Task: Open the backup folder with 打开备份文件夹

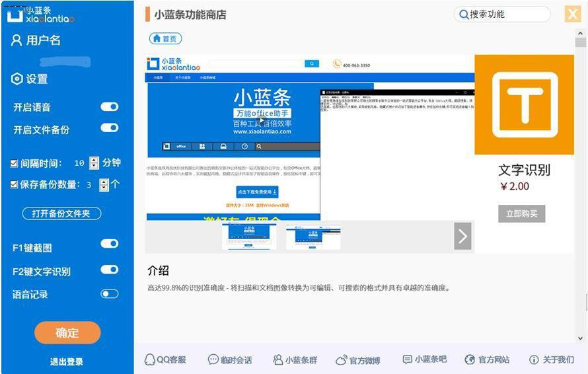Action: (x=62, y=213)
